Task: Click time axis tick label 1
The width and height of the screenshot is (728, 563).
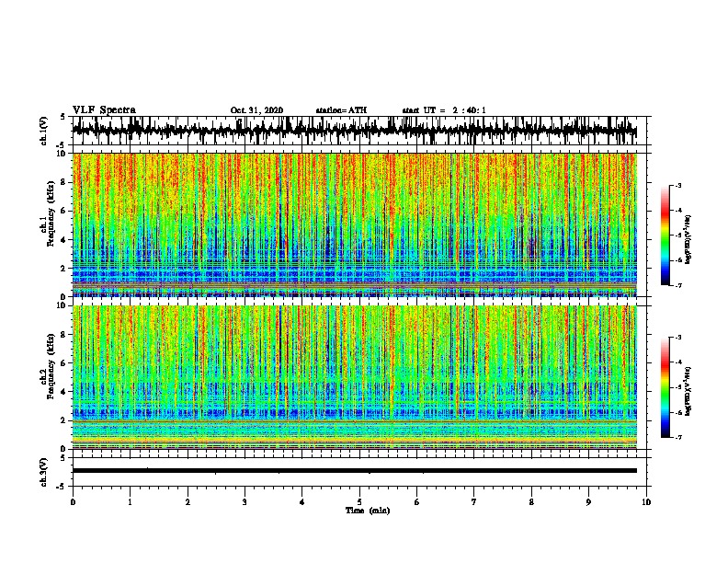Action: (x=130, y=502)
